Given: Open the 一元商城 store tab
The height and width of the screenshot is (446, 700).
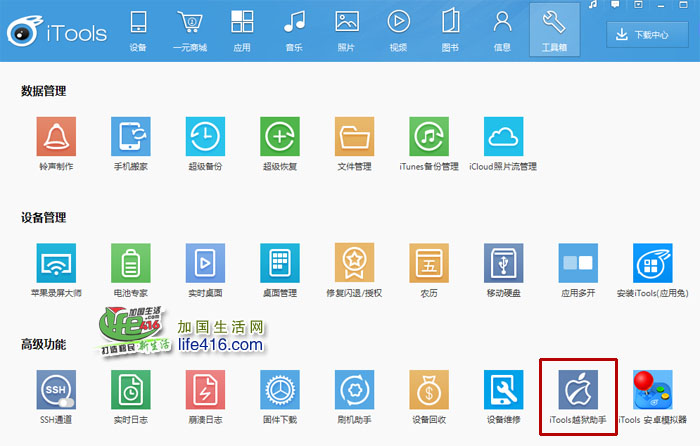Looking at the screenshot, I should [x=189, y=30].
